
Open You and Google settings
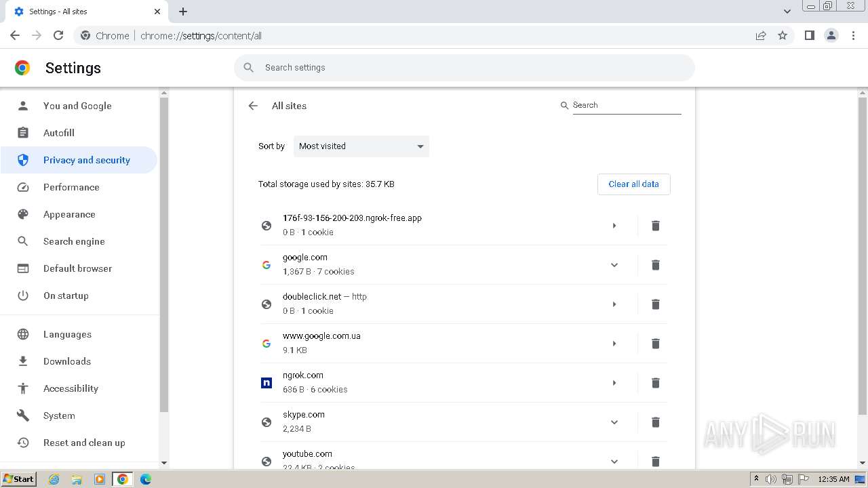[79, 106]
